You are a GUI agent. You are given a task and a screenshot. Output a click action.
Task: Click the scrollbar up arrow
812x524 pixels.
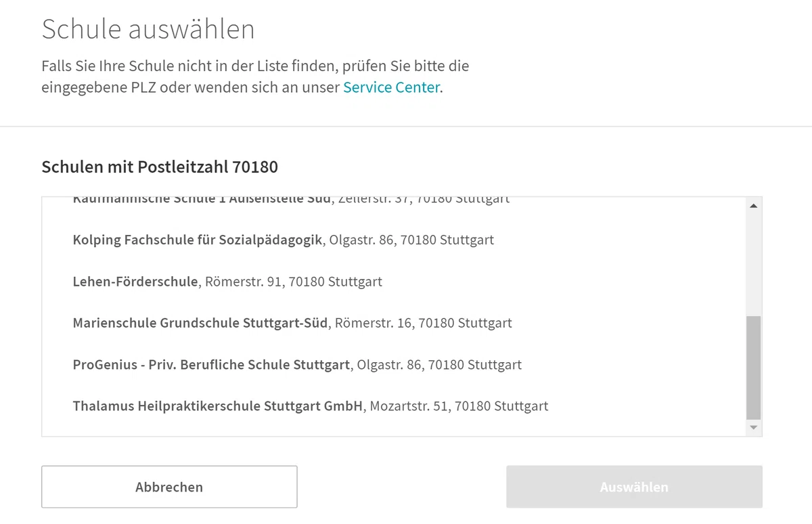[x=753, y=206]
